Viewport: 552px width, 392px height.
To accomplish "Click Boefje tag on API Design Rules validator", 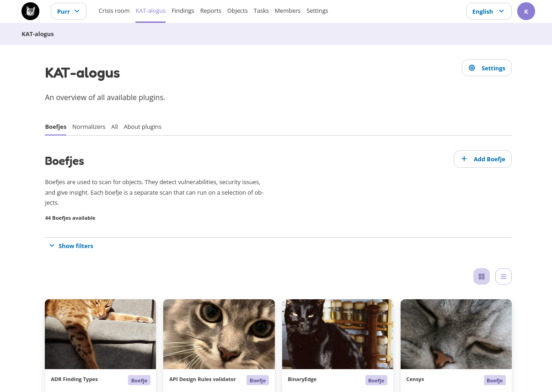I will coord(257,380).
